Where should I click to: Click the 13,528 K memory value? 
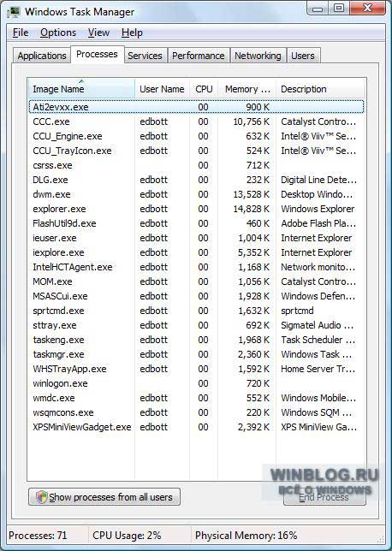point(252,194)
